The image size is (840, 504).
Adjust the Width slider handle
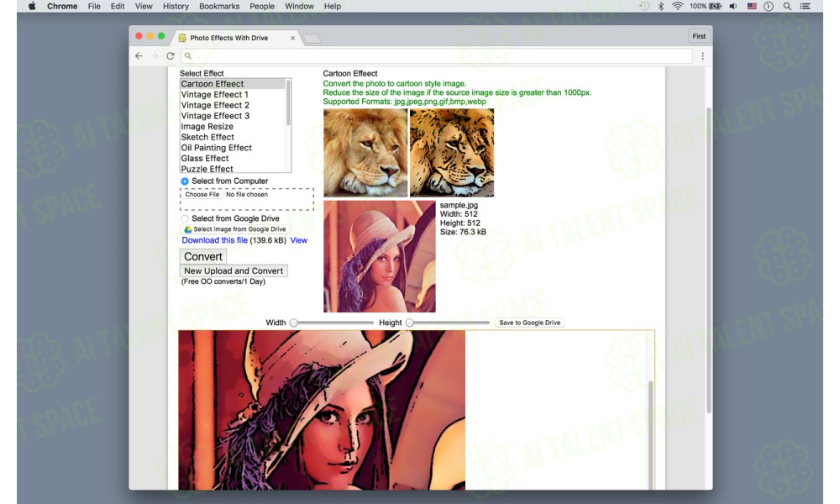293,323
